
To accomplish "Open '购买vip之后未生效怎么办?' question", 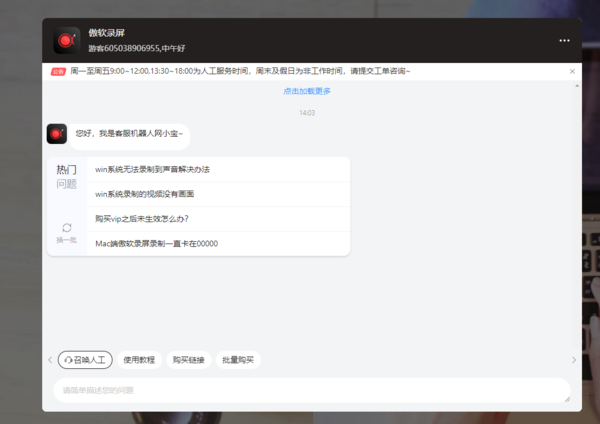I will tap(142, 219).
